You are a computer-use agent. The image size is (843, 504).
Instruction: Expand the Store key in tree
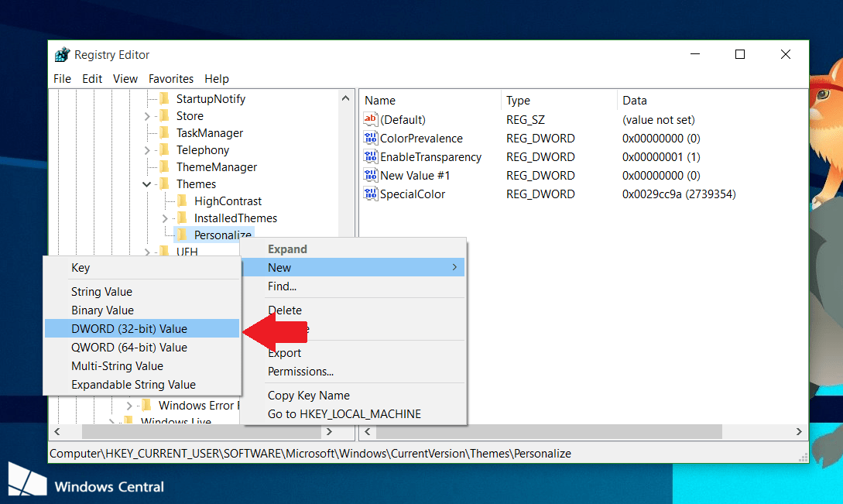pos(147,116)
